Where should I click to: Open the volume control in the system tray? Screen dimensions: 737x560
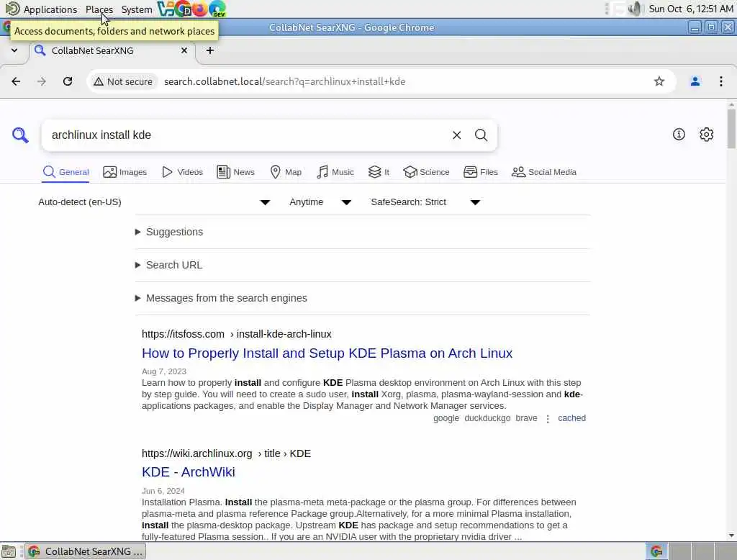(x=635, y=9)
